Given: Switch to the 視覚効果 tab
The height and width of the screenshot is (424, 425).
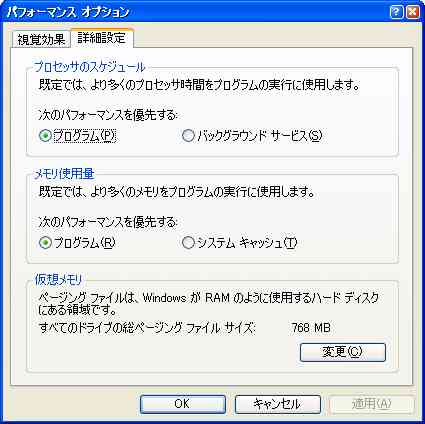Looking at the screenshot, I should 41,40.
